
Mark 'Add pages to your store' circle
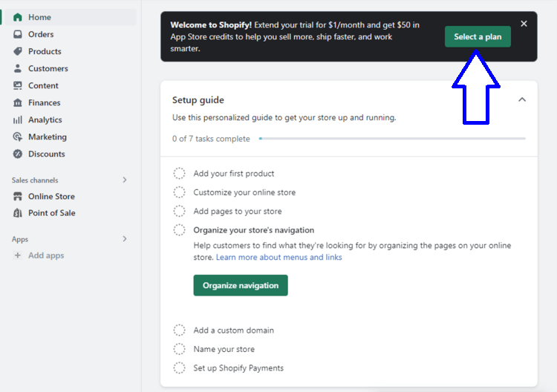[180, 211]
